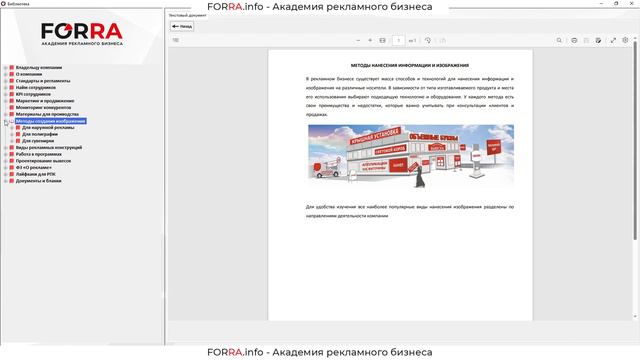The width and height of the screenshot is (640, 360).
Task: Select the highlighted 'Методы создания изображения' item
Action: [x=51, y=121]
